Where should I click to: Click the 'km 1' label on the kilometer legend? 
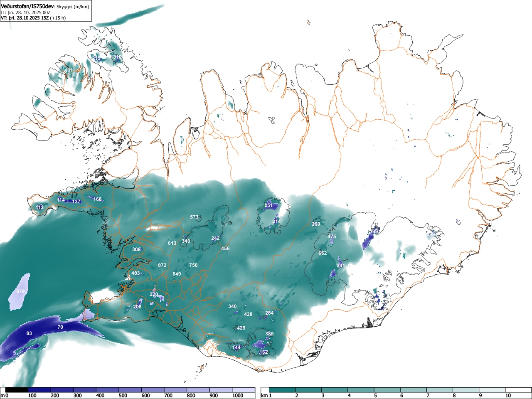(266, 396)
